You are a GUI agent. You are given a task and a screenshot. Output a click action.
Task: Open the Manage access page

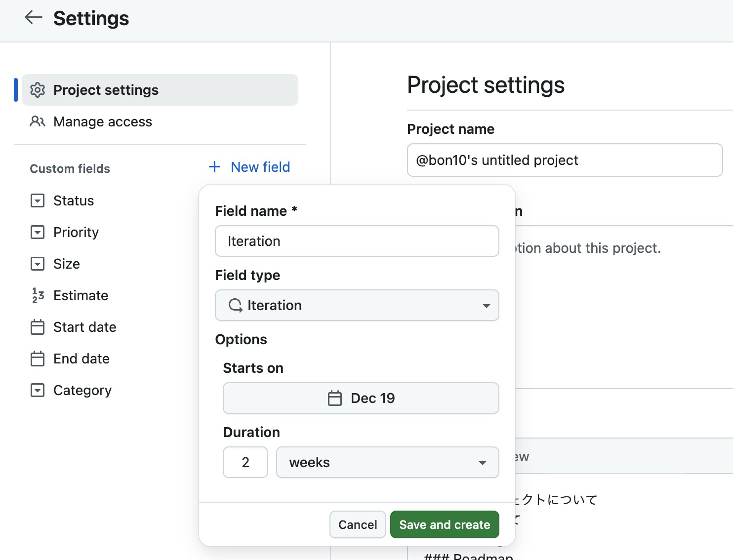(103, 121)
